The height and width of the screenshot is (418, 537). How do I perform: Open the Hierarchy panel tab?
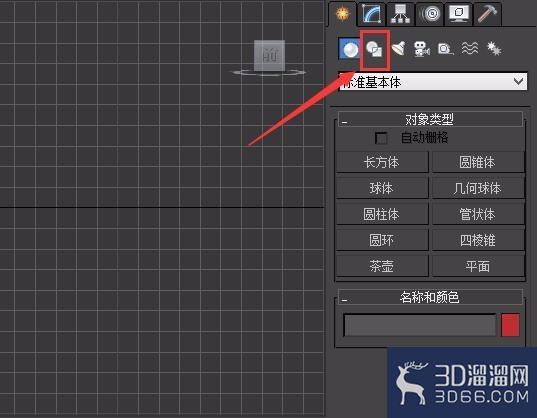tap(400, 14)
